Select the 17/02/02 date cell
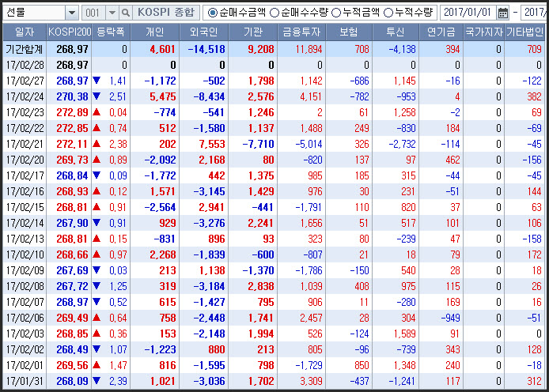This screenshot has height=392, width=549. pos(25,349)
